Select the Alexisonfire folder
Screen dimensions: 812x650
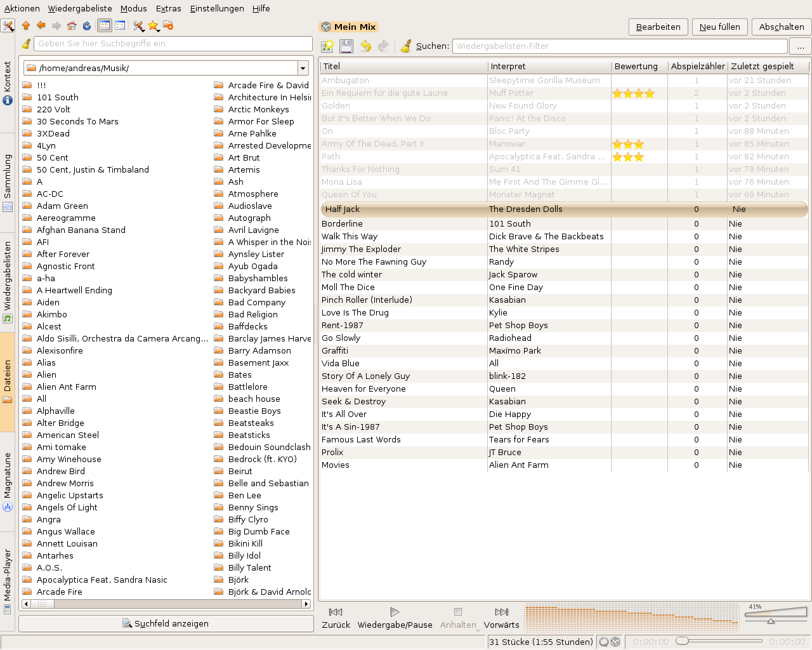coord(53,350)
